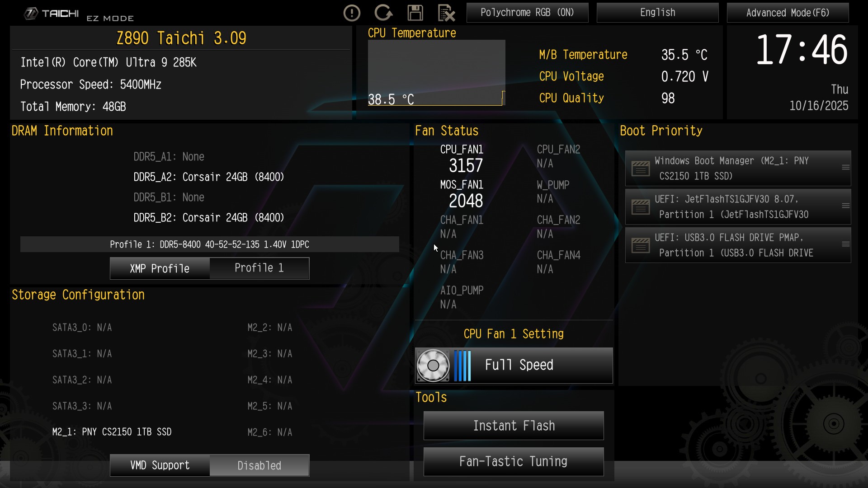The height and width of the screenshot is (488, 868).
Task: Click drag handle on JetFlash boot entry
Action: click(x=845, y=206)
